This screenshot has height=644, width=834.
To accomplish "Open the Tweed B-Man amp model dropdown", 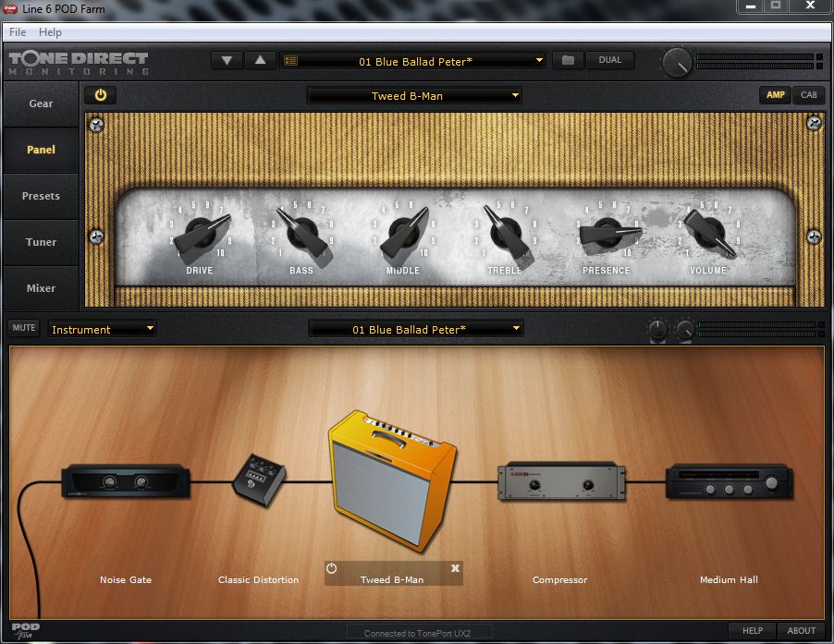I will click(414, 96).
